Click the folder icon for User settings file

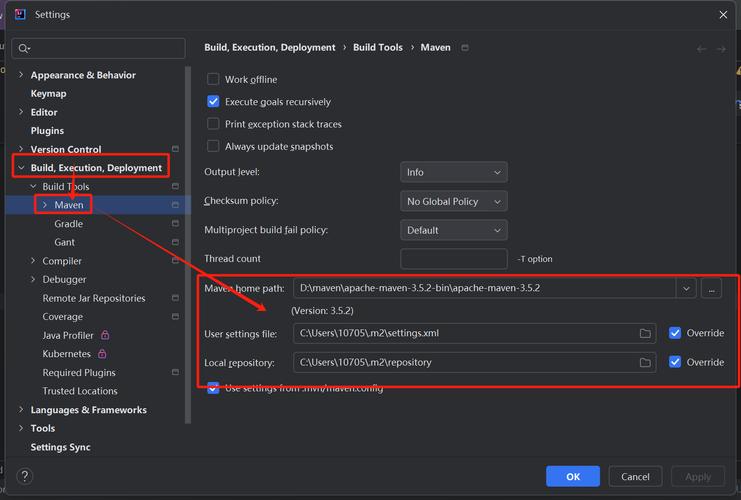pos(645,333)
